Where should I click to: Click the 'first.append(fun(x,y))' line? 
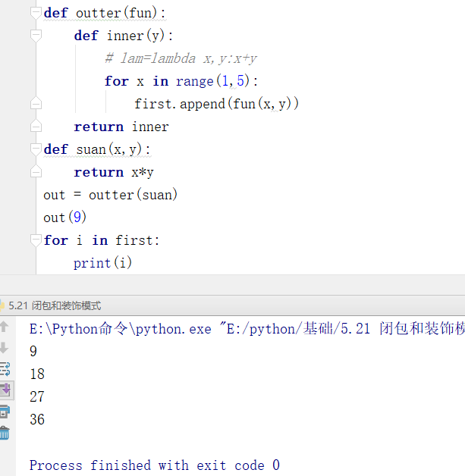(216, 104)
